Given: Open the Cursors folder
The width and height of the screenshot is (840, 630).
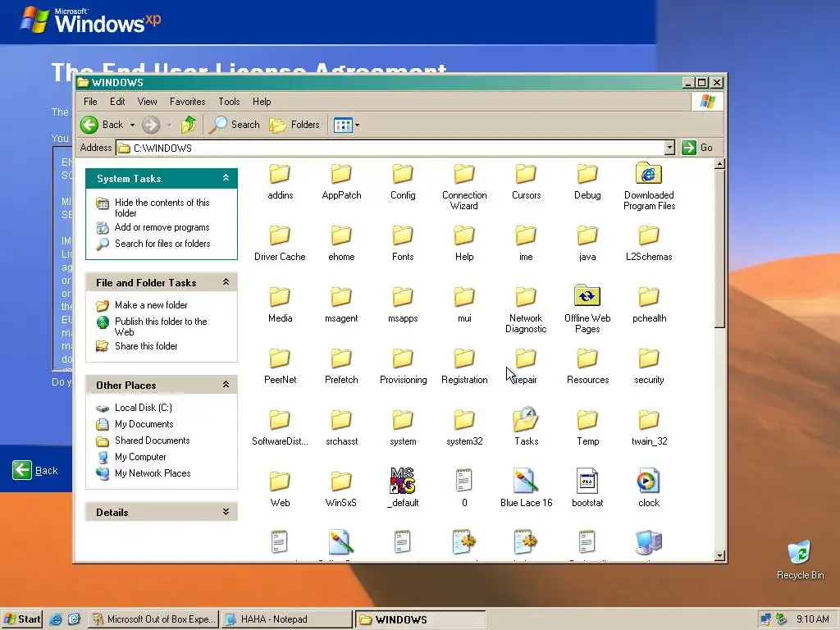Looking at the screenshot, I should pos(526,181).
